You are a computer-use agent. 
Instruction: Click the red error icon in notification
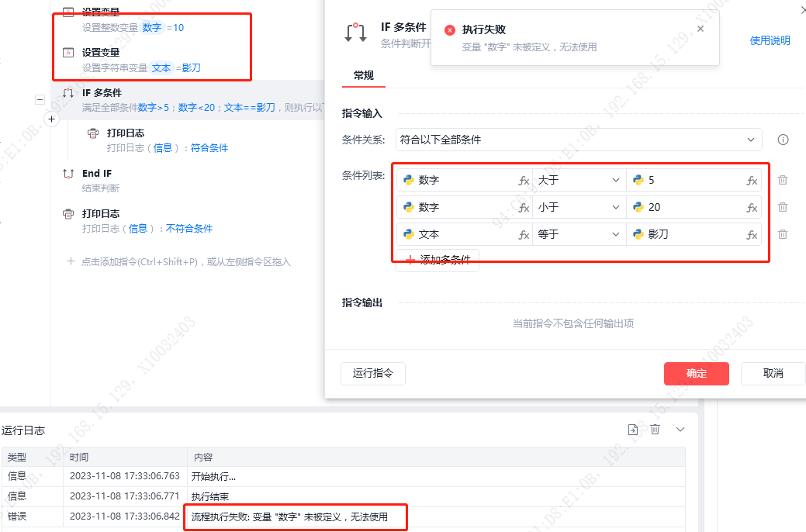(450, 29)
